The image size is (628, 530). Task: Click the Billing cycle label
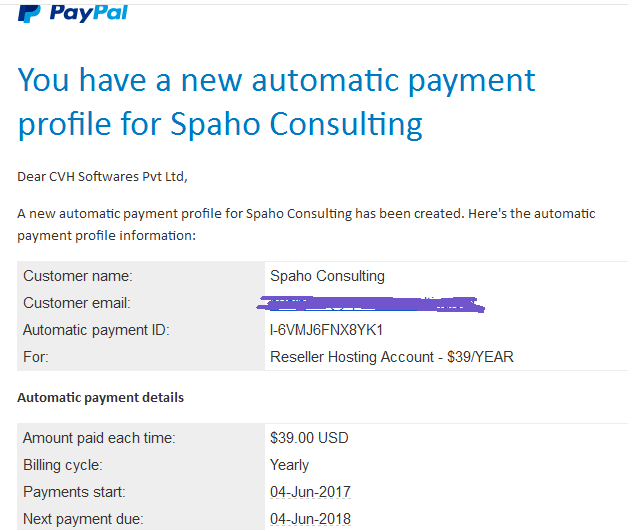[x=62, y=465]
